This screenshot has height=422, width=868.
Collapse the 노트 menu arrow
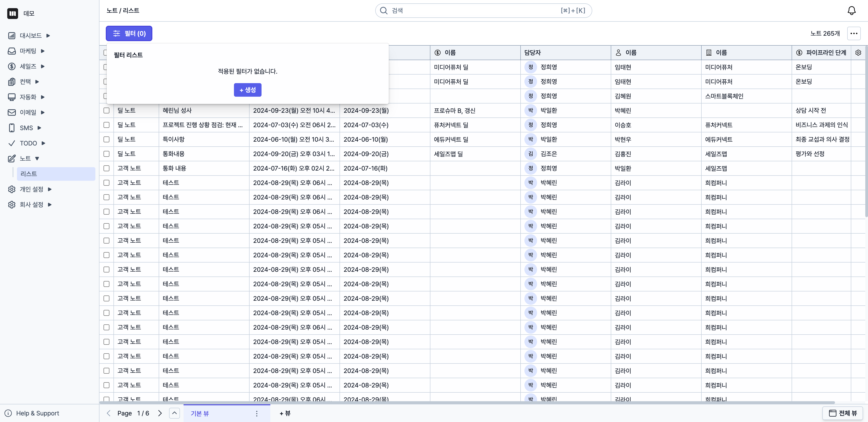[x=37, y=159]
